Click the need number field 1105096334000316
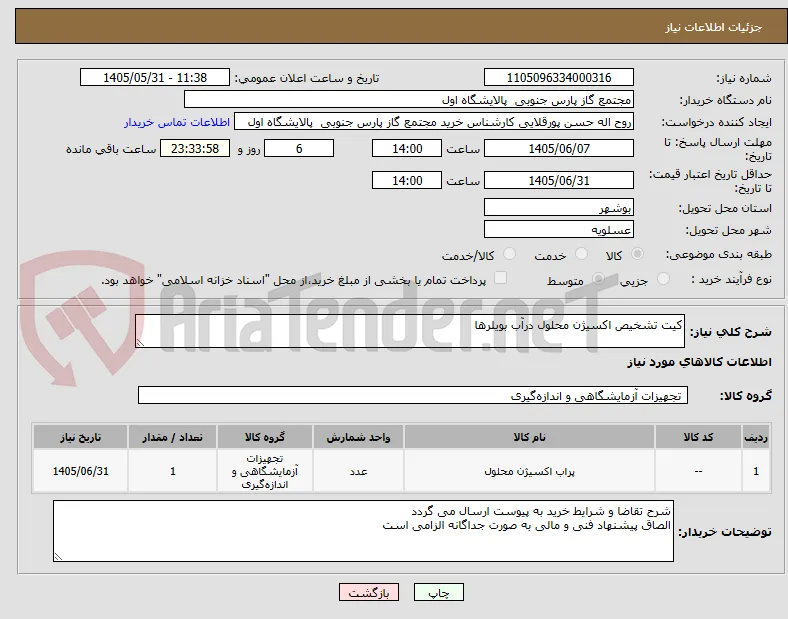Viewport: 788px width, 619px height. [558, 77]
